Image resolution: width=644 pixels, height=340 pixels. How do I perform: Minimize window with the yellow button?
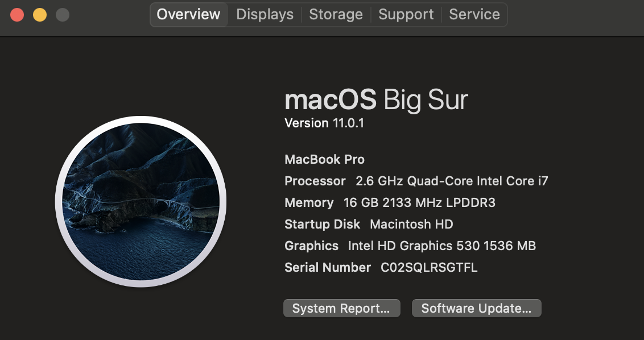pos(40,15)
